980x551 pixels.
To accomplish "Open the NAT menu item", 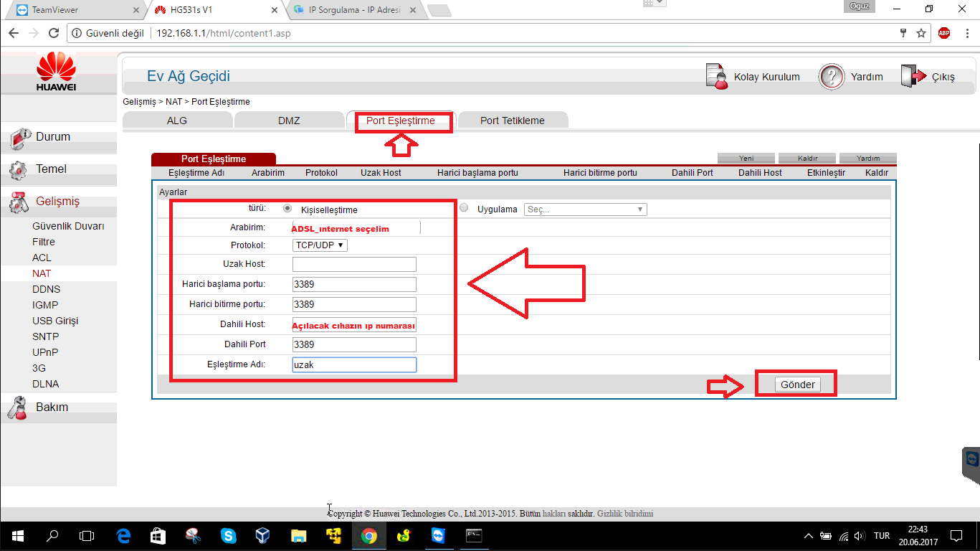I will (x=42, y=273).
